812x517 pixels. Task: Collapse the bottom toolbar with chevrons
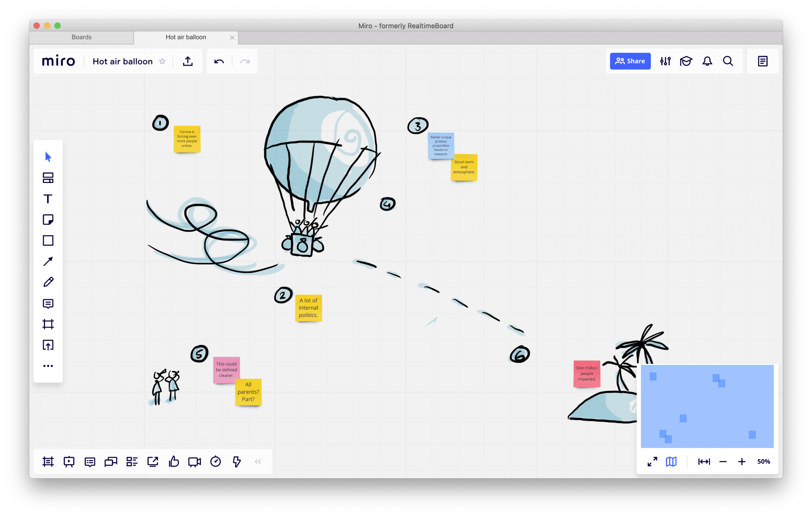click(x=258, y=462)
